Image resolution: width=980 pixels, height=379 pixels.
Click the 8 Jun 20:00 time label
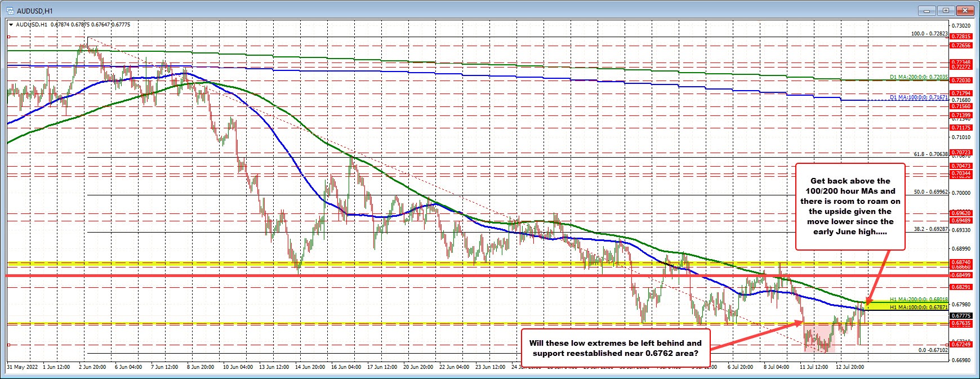tap(201, 366)
